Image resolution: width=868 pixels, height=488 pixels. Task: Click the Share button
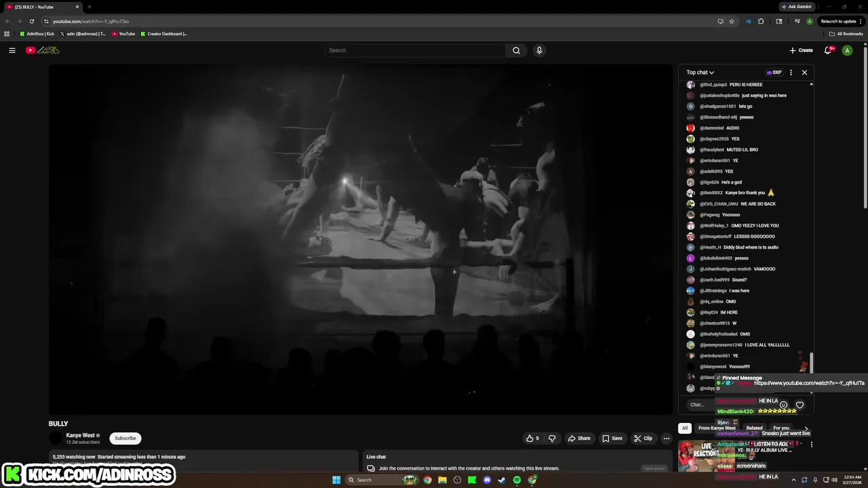click(x=578, y=439)
